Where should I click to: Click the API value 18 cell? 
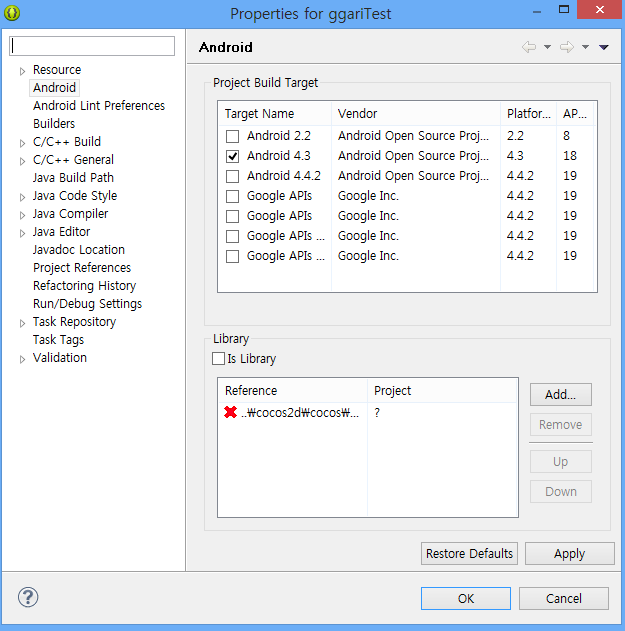[x=570, y=156]
